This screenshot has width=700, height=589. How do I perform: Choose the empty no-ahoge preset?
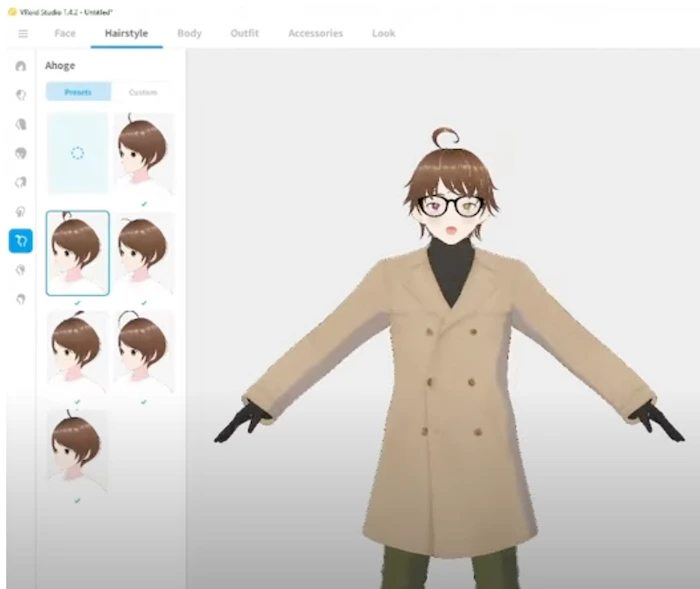pos(78,153)
